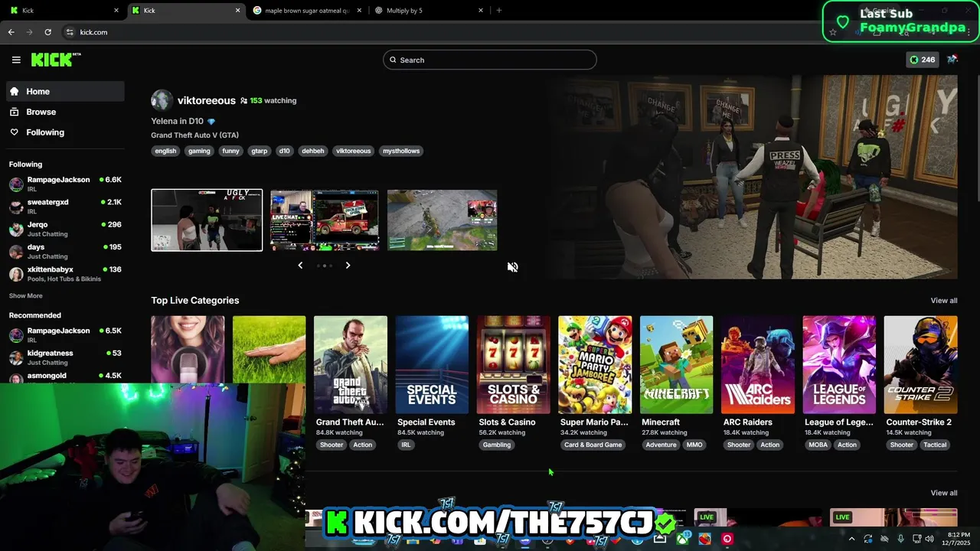Open sweatergxd channel in sidebar

point(65,206)
